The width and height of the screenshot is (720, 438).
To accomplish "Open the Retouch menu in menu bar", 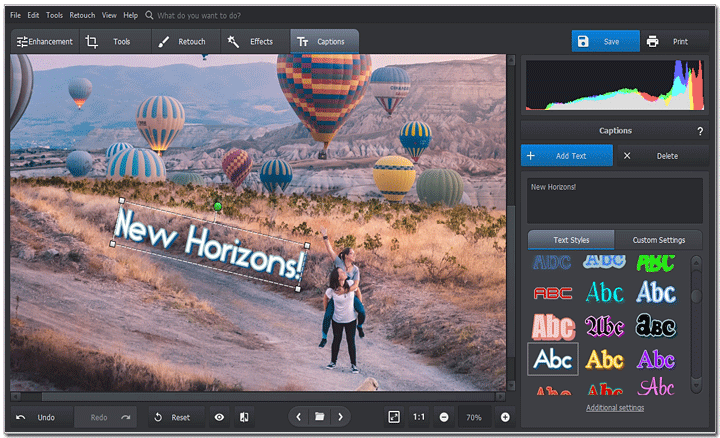I will pos(82,15).
